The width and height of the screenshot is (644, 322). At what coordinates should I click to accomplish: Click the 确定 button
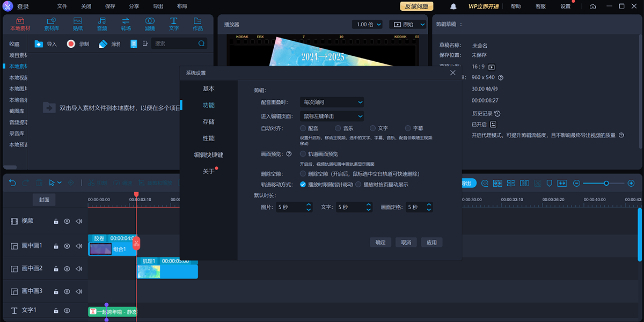[380, 243]
